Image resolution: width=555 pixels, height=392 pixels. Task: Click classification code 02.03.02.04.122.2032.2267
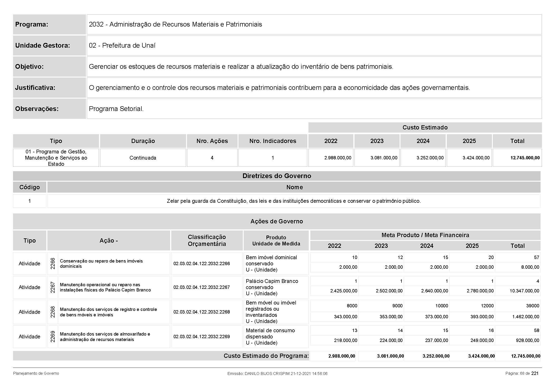[x=202, y=287]
